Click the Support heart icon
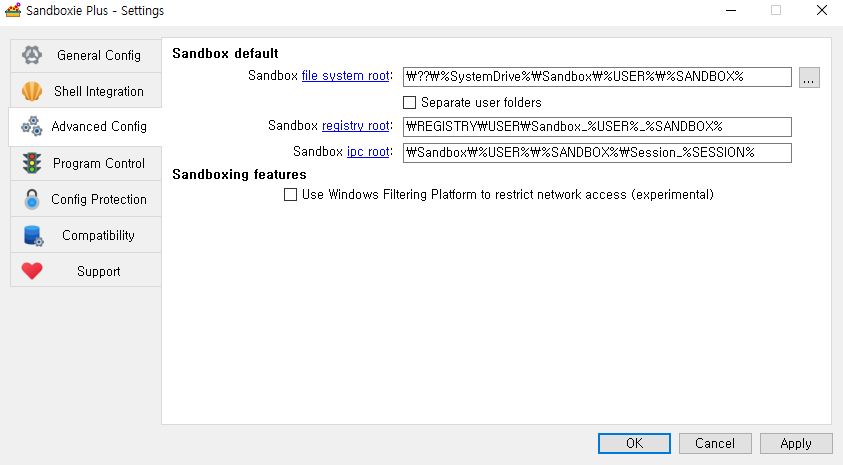 (x=32, y=271)
